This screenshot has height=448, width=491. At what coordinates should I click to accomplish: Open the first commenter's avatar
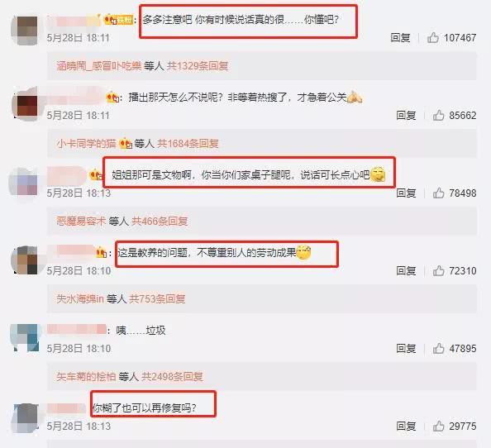25,30
